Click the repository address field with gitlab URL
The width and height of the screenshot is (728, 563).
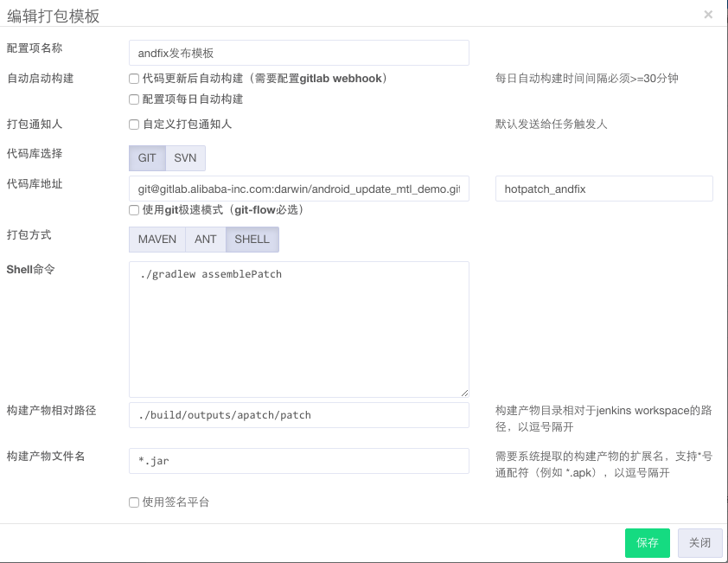pos(299,189)
